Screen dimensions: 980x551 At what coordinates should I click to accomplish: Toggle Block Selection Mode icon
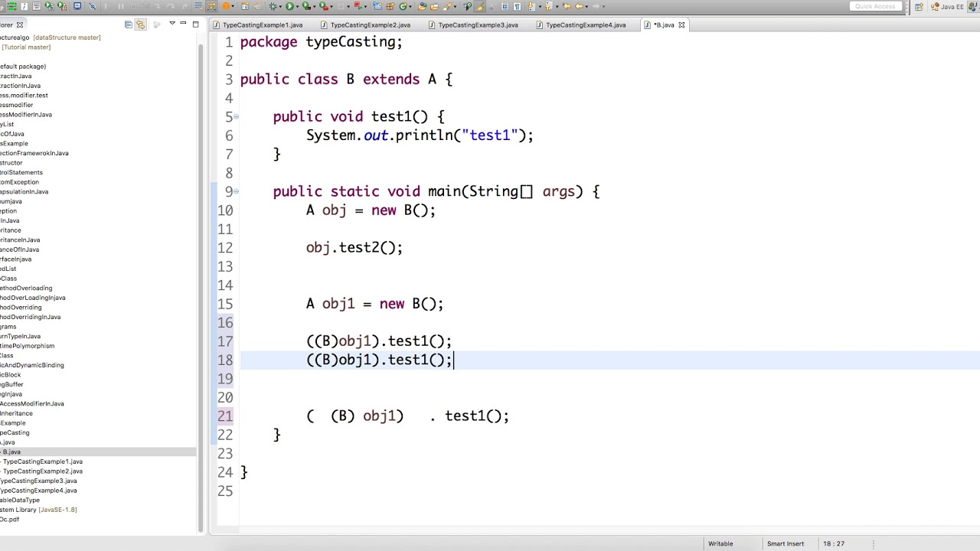(x=505, y=6)
